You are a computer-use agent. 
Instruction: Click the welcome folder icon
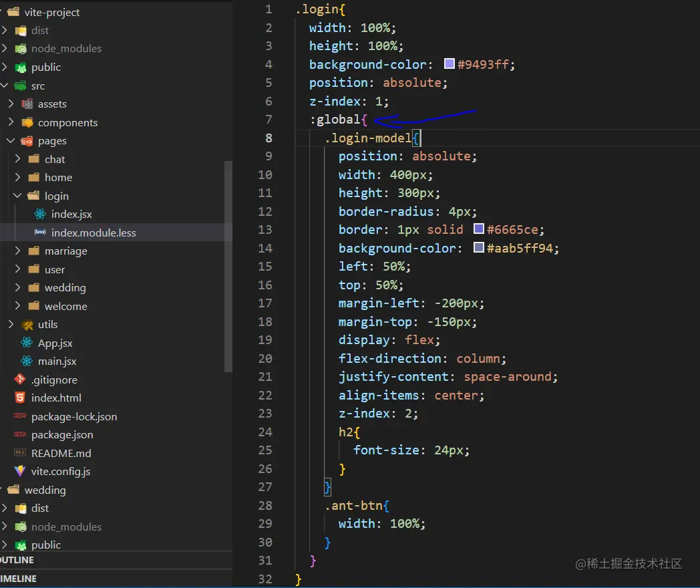(x=34, y=306)
